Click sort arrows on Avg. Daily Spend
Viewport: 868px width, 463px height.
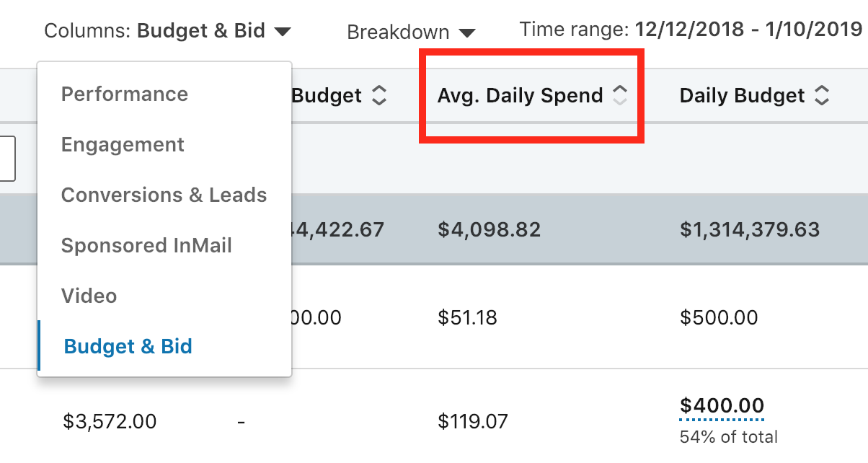(619, 95)
